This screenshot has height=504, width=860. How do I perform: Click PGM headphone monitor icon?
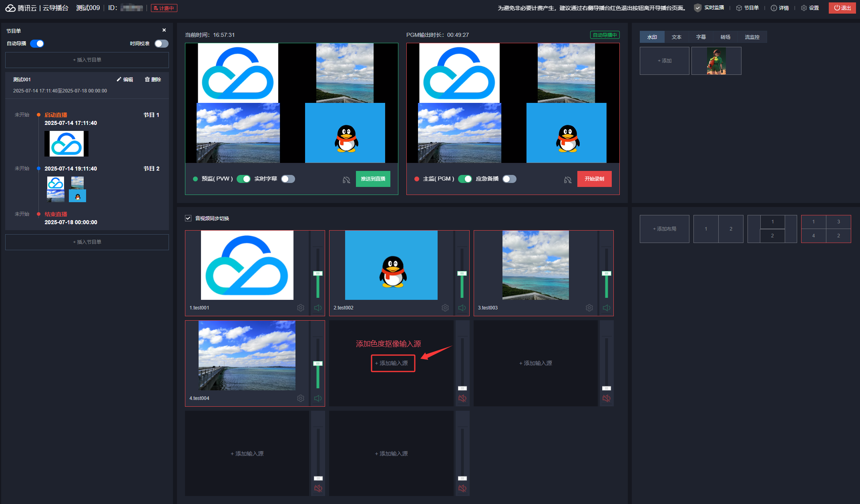pos(568,180)
